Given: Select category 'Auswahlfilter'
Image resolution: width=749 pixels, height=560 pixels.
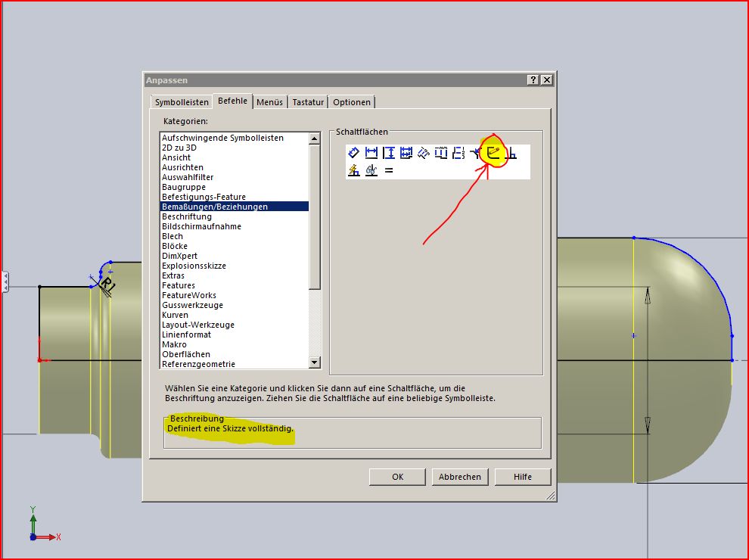Looking at the screenshot, I should (x=234, y=177).
